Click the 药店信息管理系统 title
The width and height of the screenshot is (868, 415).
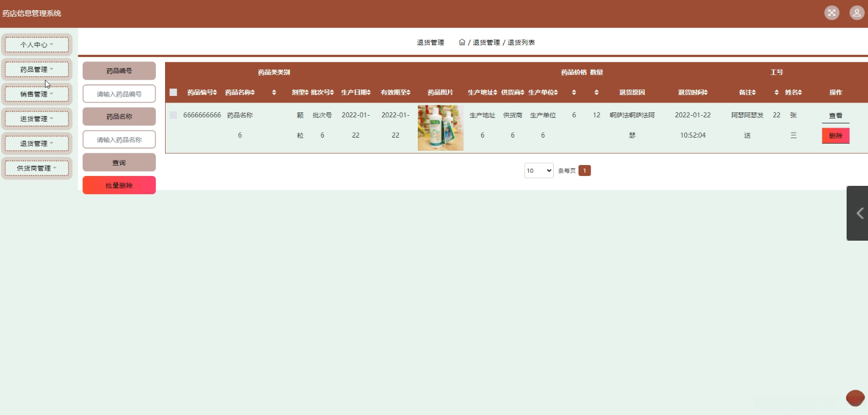coord(32,13)
